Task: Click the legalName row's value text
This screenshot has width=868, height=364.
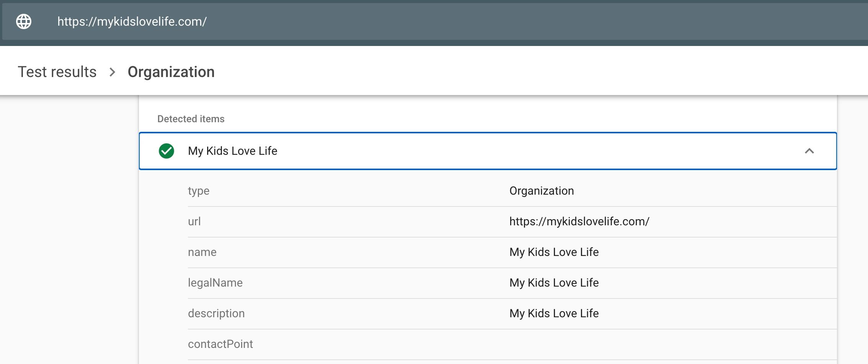Action: [554, 283]
